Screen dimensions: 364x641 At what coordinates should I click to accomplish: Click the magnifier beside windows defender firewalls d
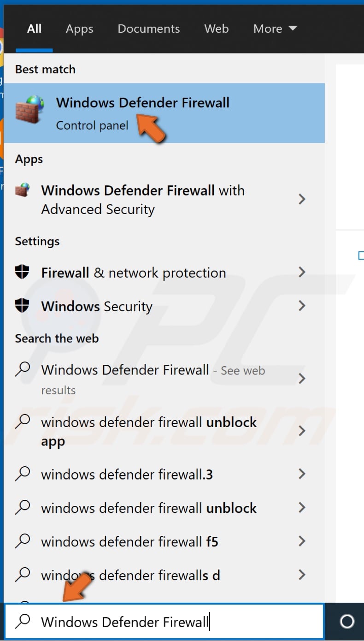23,575
